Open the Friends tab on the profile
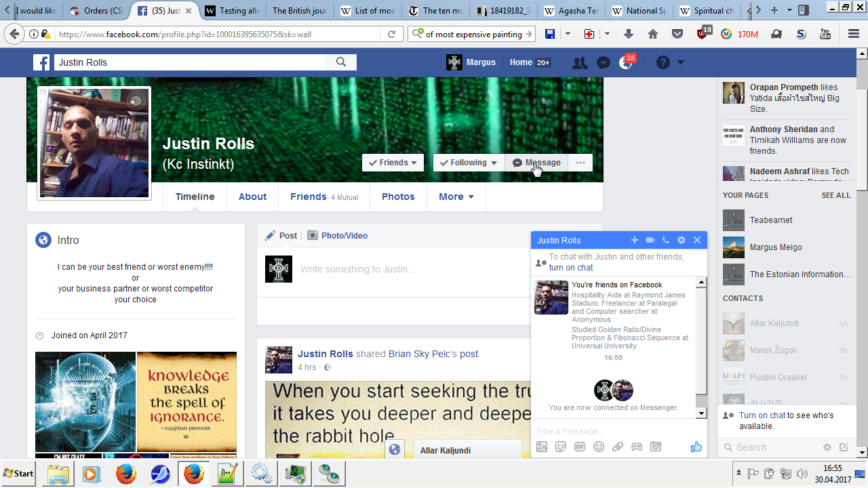This screenshot has width=868, height=488. point(324,197)
